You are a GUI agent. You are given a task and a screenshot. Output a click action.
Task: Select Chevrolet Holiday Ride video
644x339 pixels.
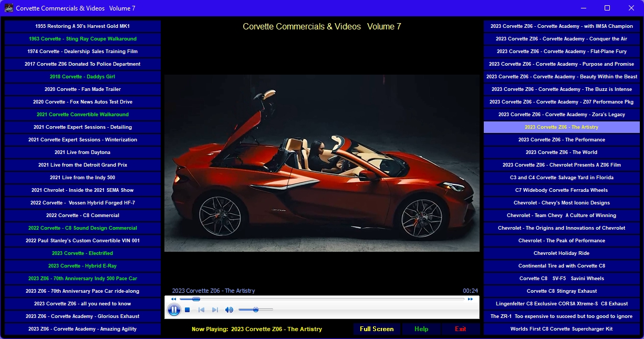pyautogui.click(x=562, y=253)
